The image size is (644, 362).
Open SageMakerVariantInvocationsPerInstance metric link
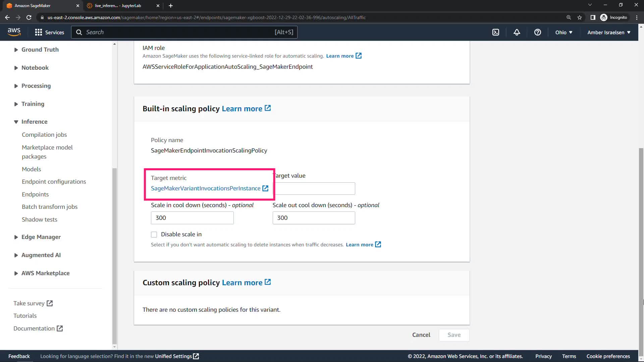point(206,188)
